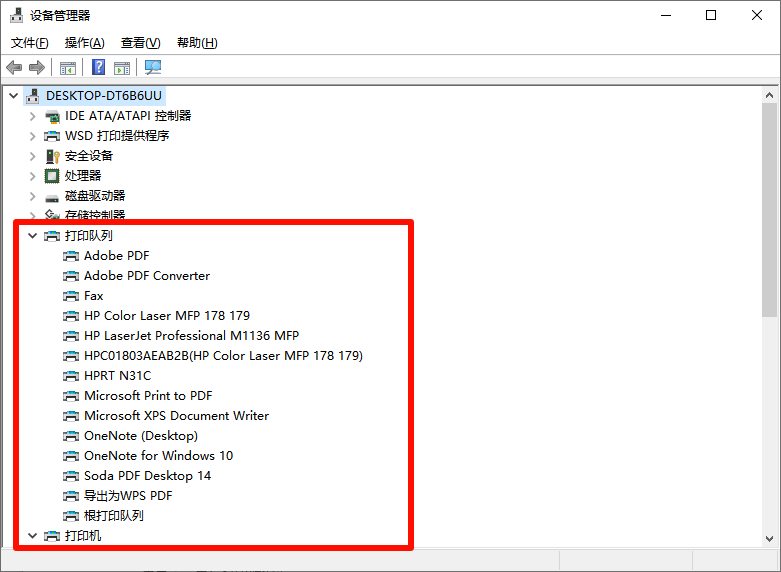Click the Microsoft Print to PDF icon
This screenshot has width=781, height=572.
click(71, 396)
